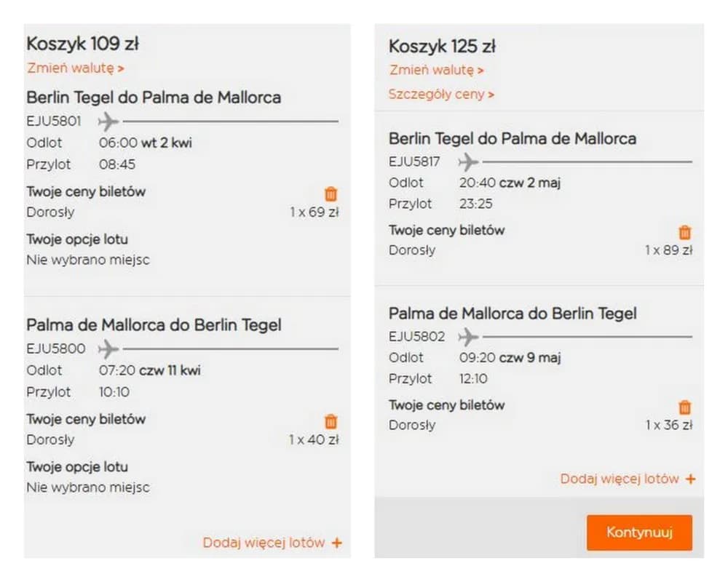Image resolution: width=728 pixels, height=582 pixels.
Task: Add more flights in the 125 zł basket
Action: pos(628,479)
